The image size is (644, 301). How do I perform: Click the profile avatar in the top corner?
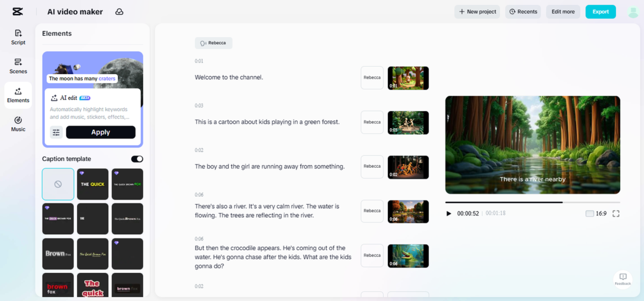pos(633,12)
